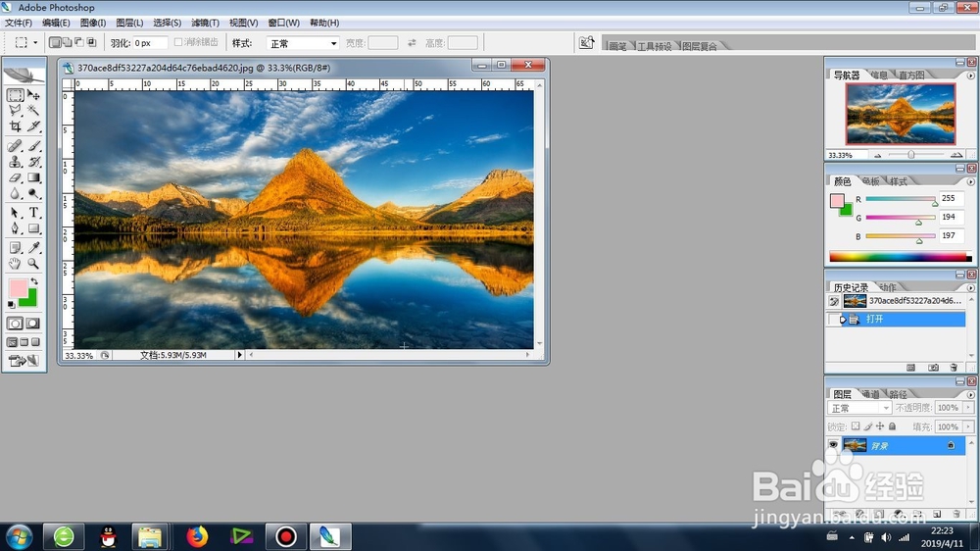Select the Magic Wand tool

pyautogui.click(x=33, y=111)
